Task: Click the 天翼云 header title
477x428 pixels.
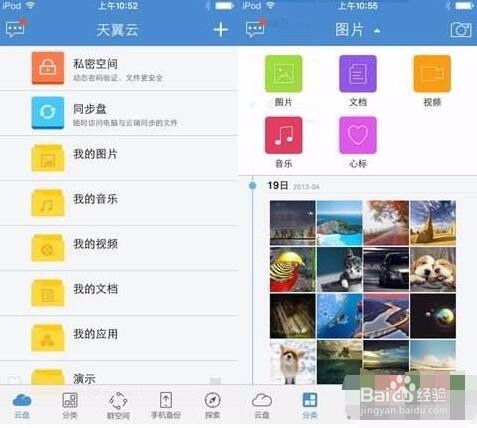Action: click(117, 30)
